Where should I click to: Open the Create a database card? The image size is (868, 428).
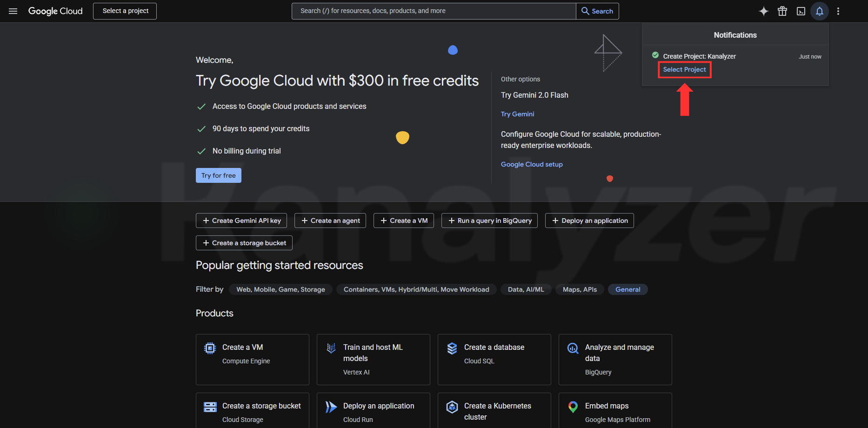pos(494,360)
